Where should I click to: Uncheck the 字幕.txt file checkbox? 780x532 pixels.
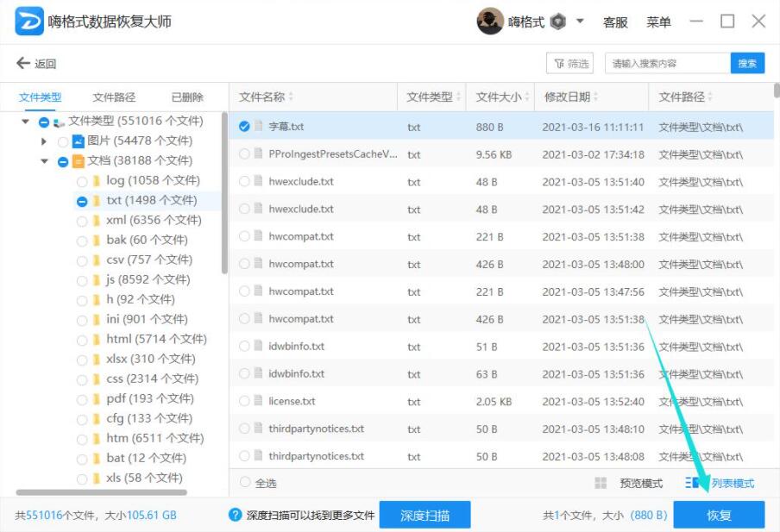243,126
